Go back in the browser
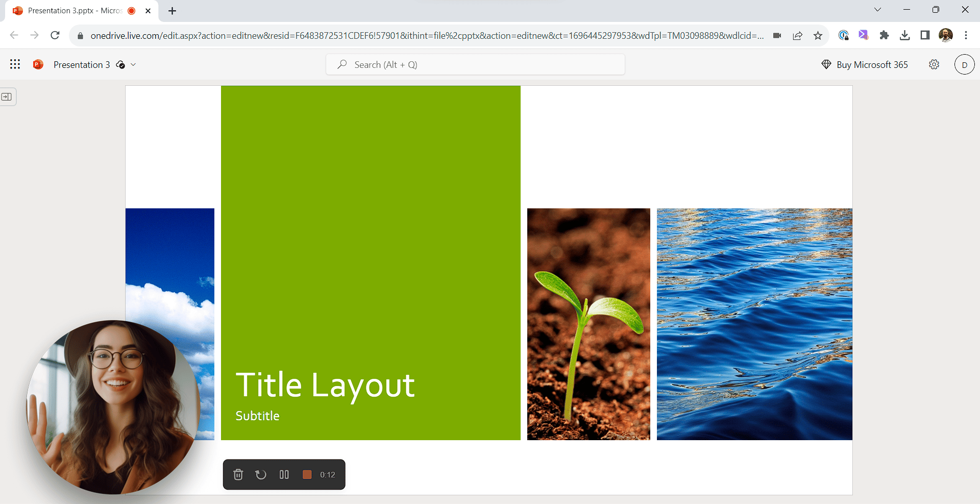Viewport: 980px width, 504px height. click(14, 35)
